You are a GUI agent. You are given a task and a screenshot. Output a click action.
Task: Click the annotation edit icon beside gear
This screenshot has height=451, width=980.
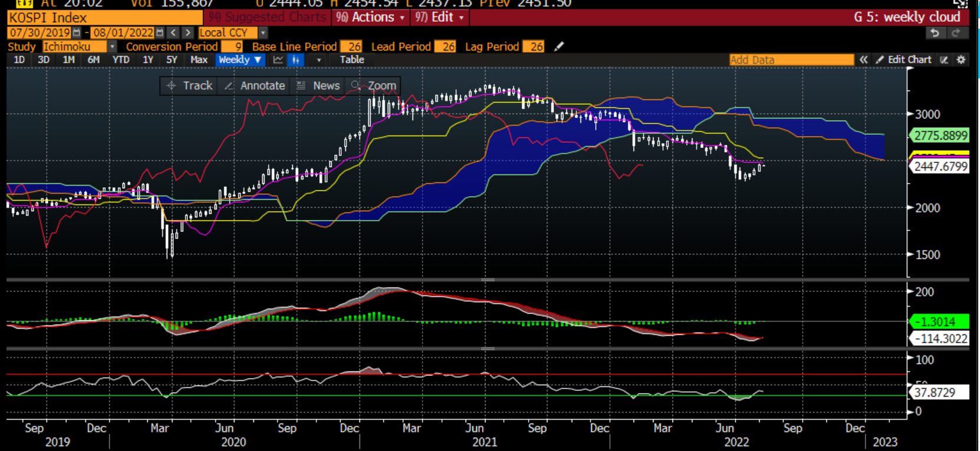(x=944, y=59)
